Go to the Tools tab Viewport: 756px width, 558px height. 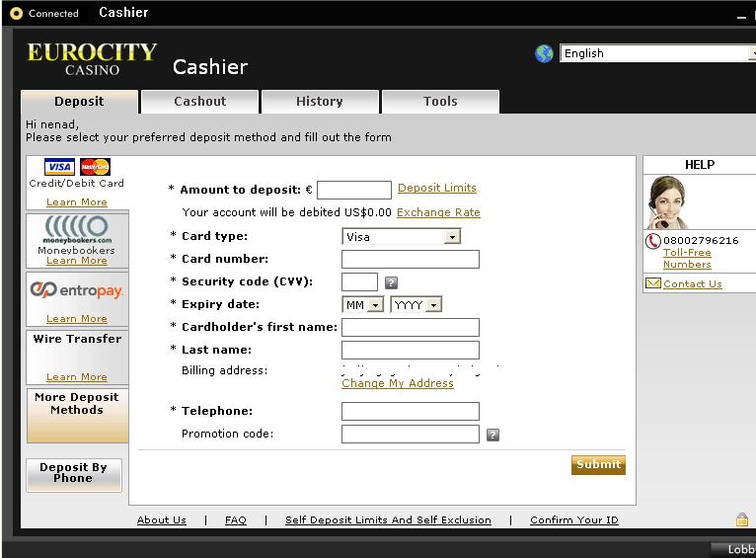(440, 102)
